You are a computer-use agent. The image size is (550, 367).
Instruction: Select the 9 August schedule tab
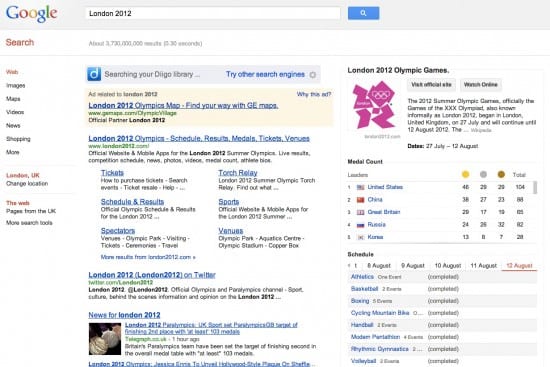tap(413, 266)
